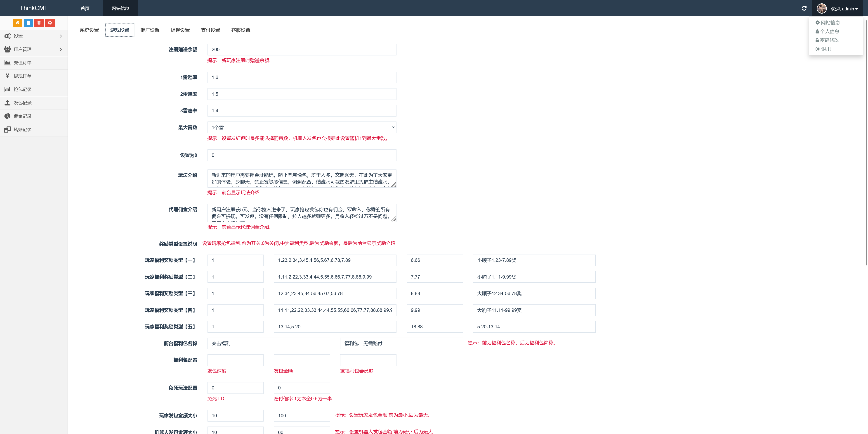Click the 注册赠送余额 input showing 200

(302, 50)
